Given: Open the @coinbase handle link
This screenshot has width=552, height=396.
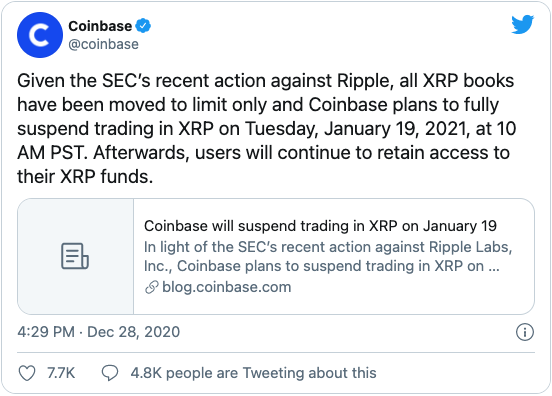Looking at the screenshot, I should click(x=104, y=44).
